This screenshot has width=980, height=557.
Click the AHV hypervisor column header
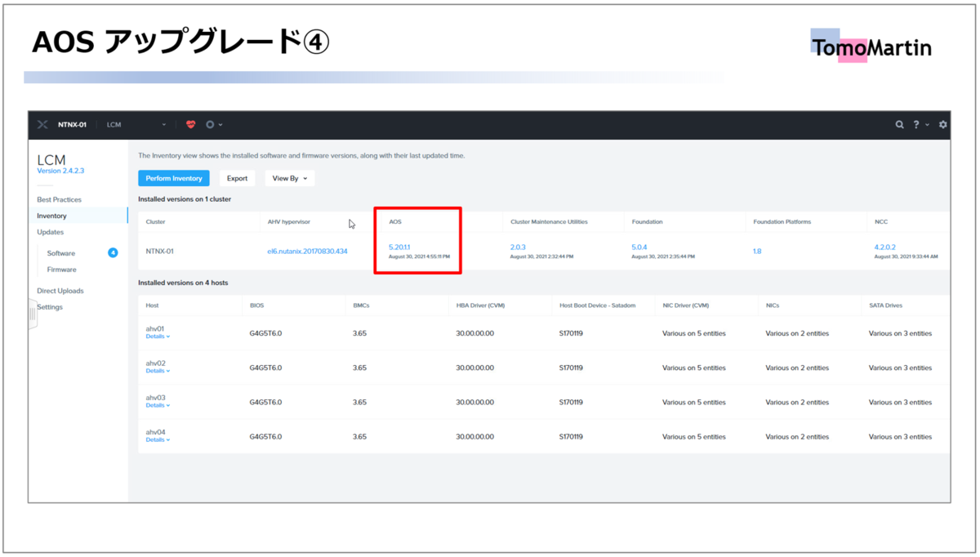tap(289, 222)
